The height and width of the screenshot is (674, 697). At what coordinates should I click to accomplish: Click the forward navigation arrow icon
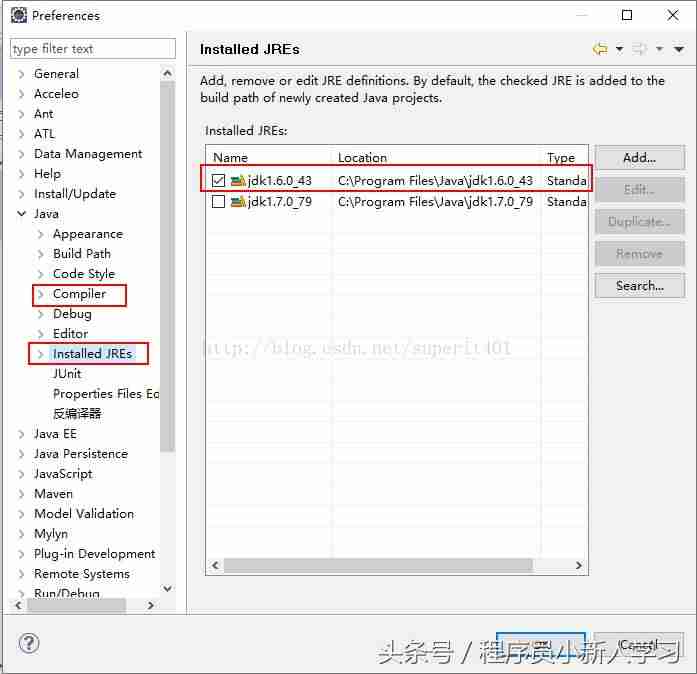[x=639, y=48]
